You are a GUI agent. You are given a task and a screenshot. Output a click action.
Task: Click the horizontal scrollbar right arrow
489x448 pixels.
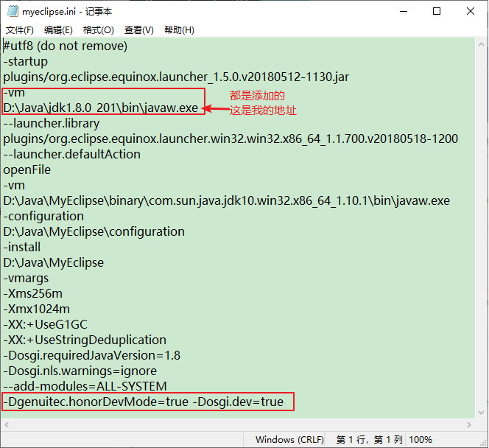point(469,424)
